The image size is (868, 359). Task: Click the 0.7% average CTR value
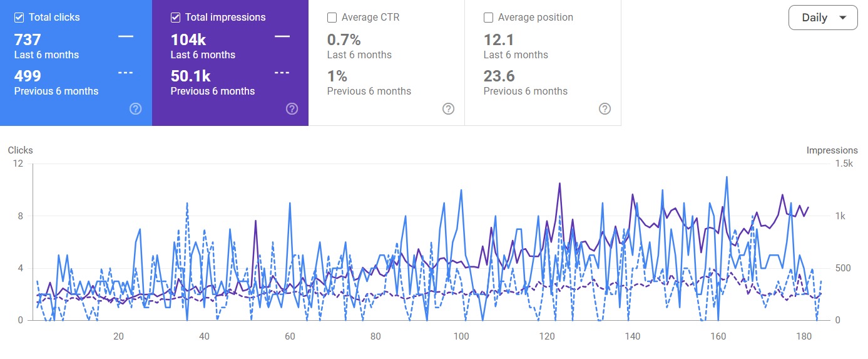click(344, 40)
